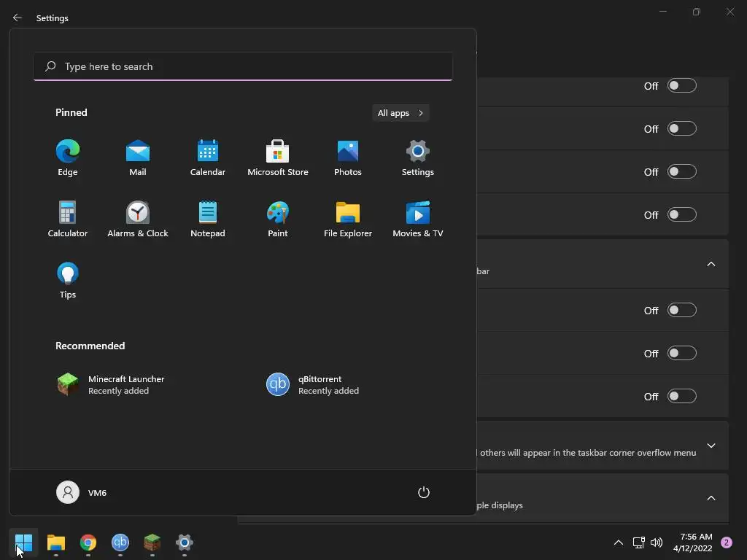Click 'Recently added' under Minecraft Launcher
This screenshot has width=747, height=560.
(118, 391)
